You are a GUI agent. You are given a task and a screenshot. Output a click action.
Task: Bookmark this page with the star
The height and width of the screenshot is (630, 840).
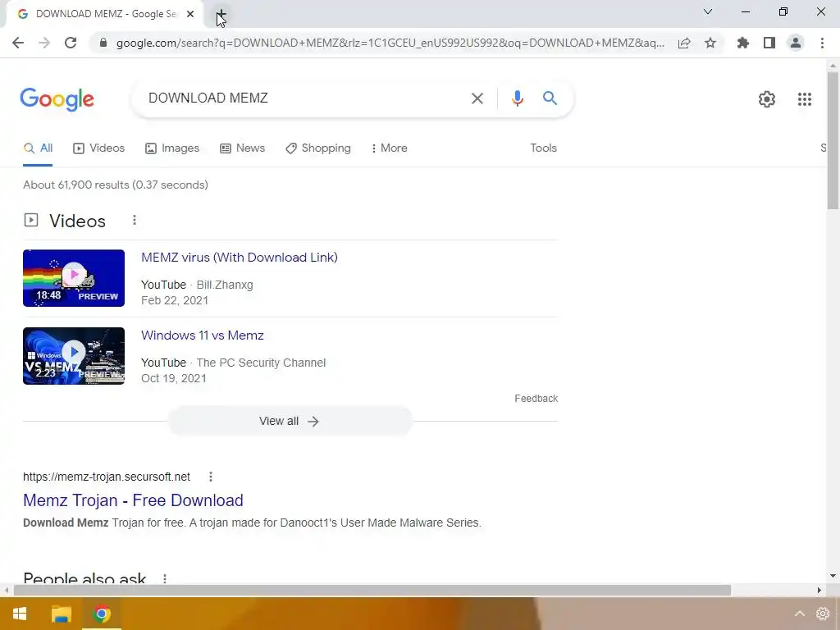click(710, 43)
